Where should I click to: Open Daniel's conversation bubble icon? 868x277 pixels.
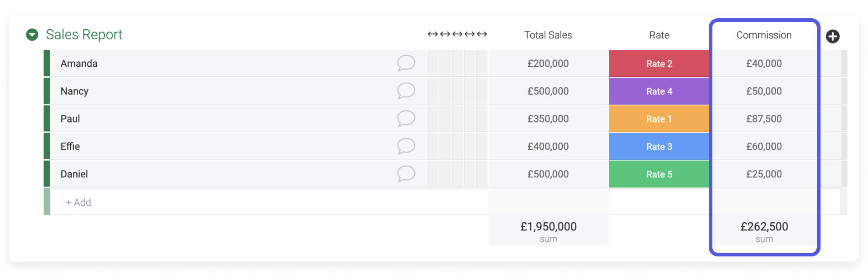click(x=406, y=174)
